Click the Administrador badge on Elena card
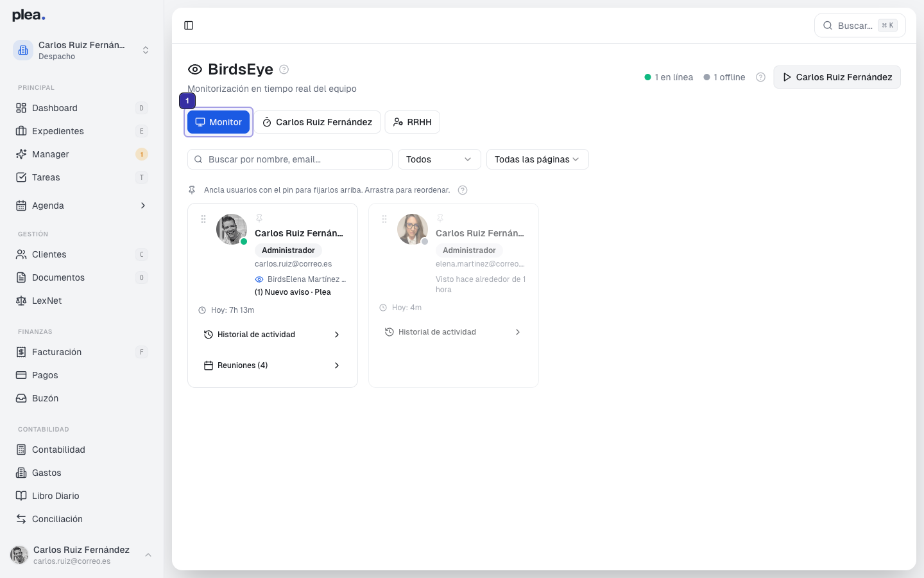This screenshot has height=578, width=924. (469, 250)
